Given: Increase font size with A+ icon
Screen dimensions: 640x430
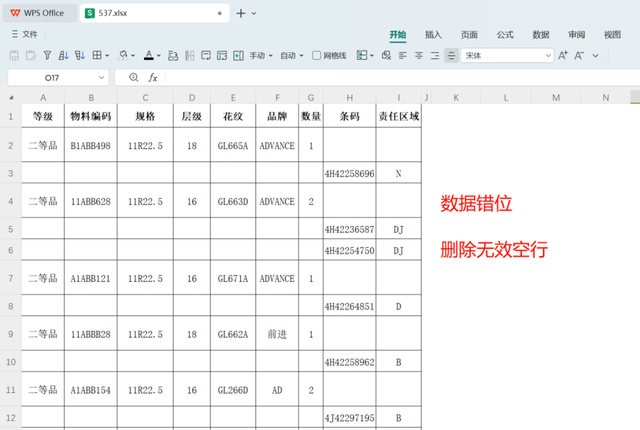Looking at the screenshot, I should click(563, 55).
